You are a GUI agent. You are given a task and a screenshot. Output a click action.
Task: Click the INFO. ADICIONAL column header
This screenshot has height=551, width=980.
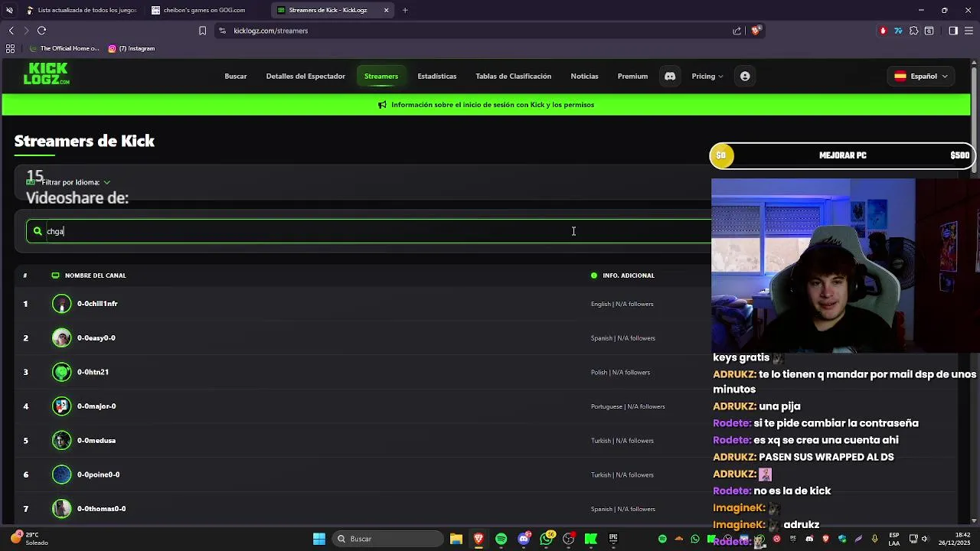point(622,275)
